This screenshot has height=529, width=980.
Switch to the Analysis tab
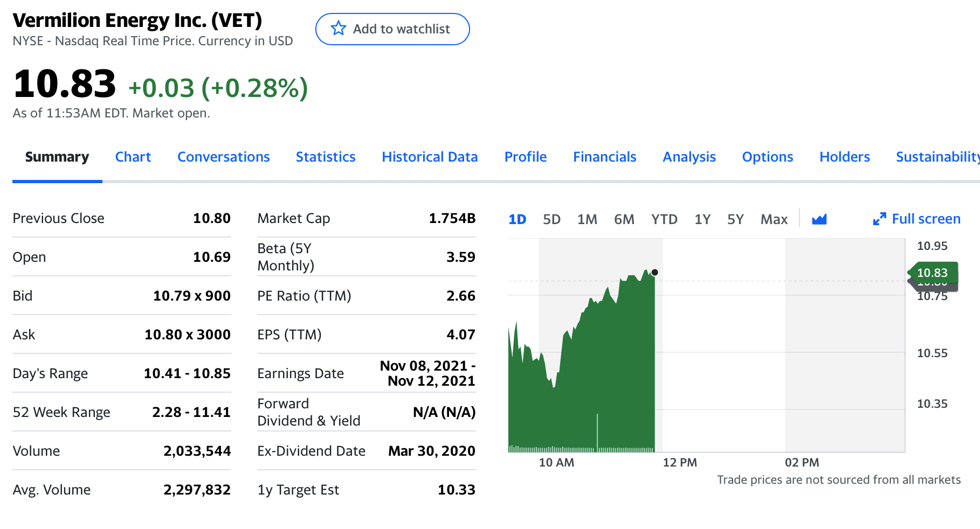click(x=689, y=157)
